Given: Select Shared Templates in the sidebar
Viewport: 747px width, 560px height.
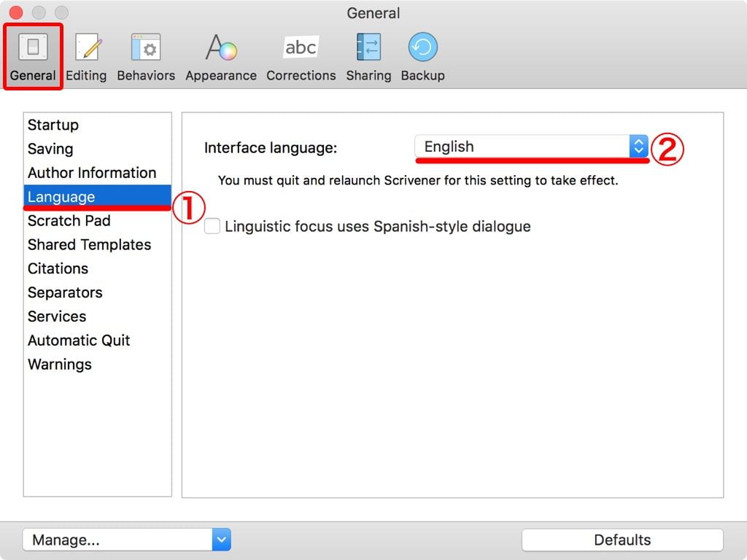Looking at the screenshot, I should point(97,244).
